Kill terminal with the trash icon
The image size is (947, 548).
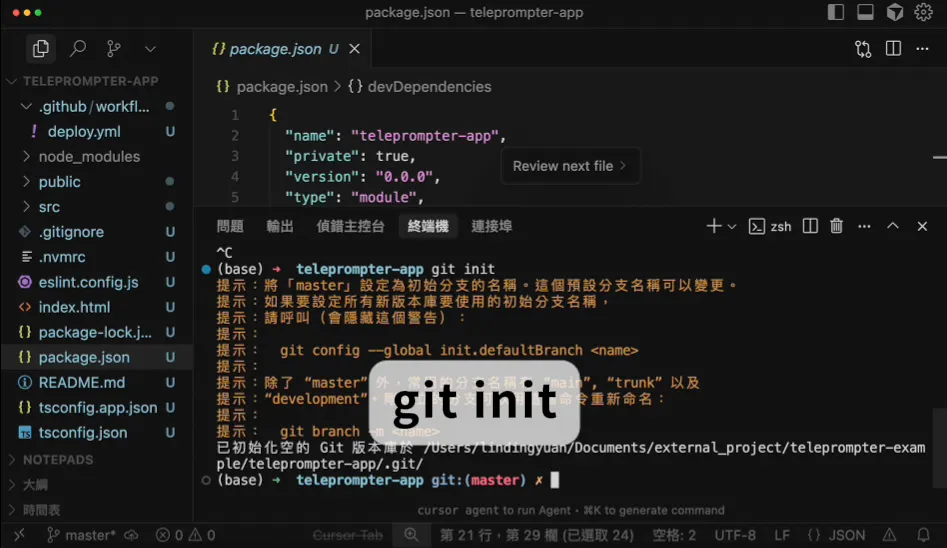[836, 227]
